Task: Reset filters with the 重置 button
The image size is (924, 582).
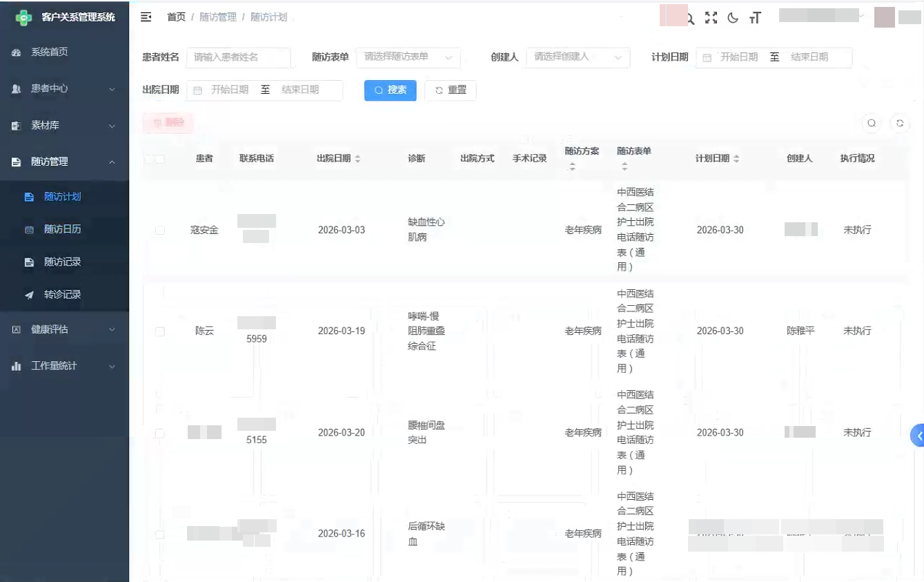Action: [450, 90]
